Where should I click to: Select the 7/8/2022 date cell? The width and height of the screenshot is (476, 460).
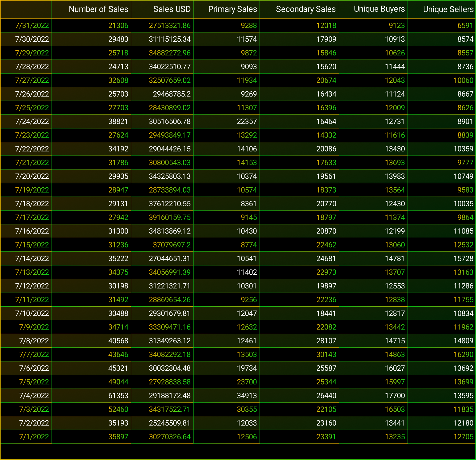tap(26, 341)
